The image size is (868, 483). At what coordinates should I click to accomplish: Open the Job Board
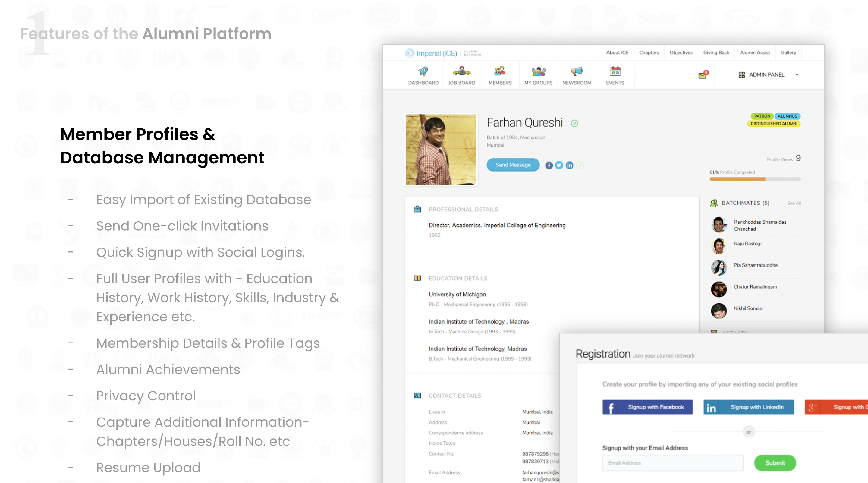click(x=461, y=75)
